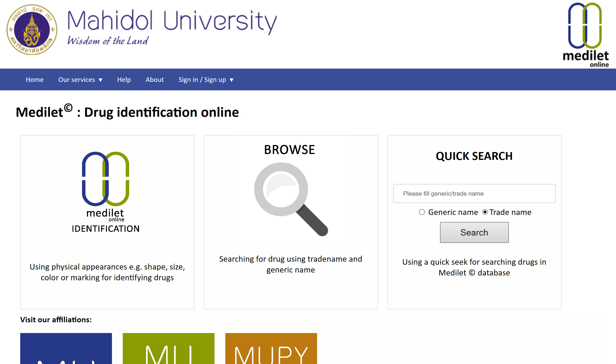
Task: Open the Our services menu
Action: 77,80
